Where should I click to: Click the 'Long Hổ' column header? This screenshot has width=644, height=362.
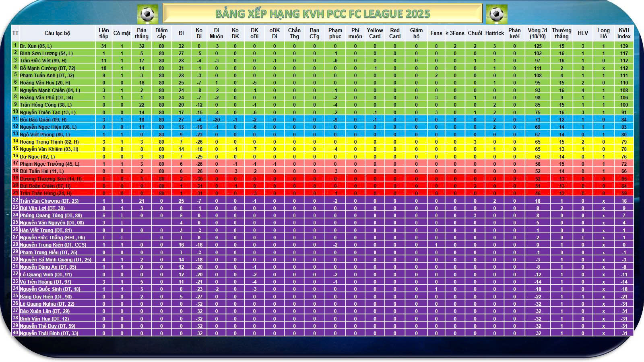pos(603,33)
